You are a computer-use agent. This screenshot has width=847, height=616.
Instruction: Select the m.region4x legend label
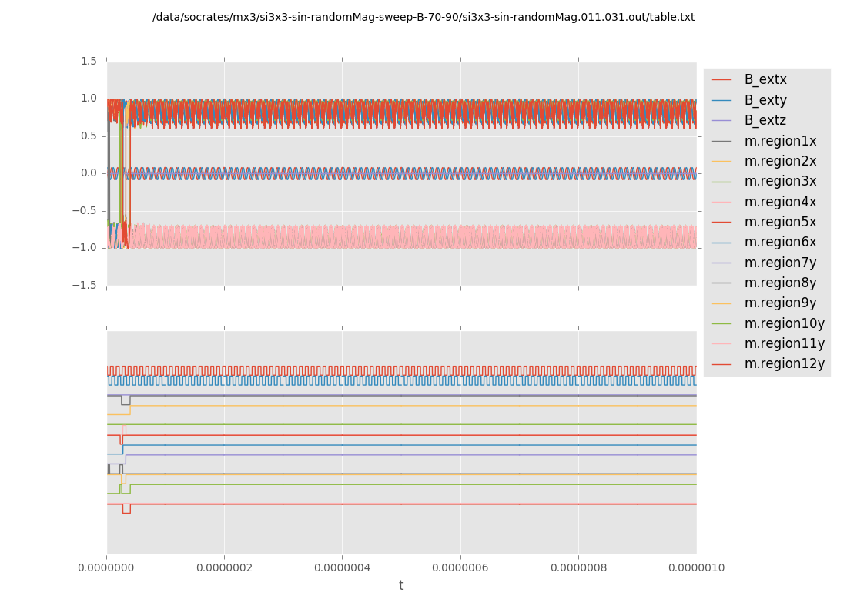pyautogui.click(x=780, y=202)
